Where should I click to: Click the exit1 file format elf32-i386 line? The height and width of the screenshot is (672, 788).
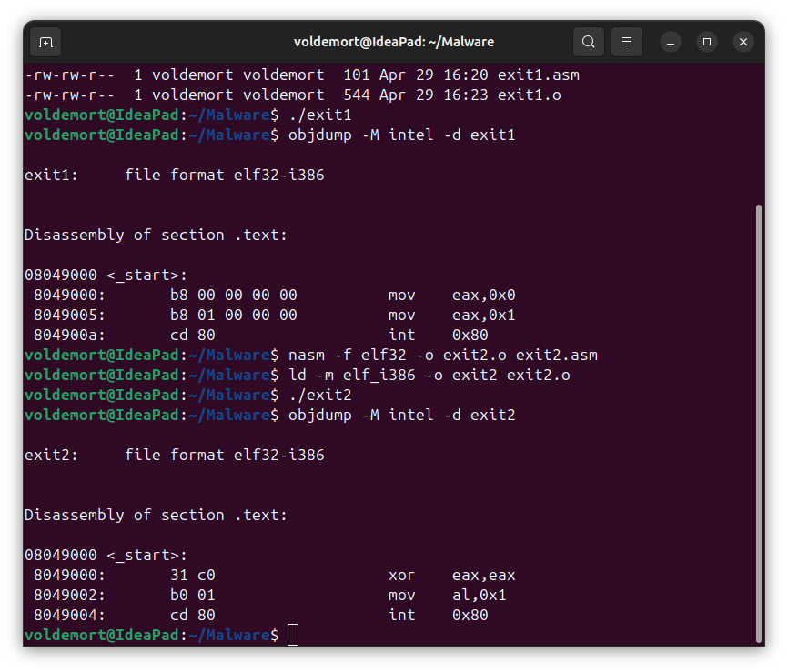pyautogui.click(x=175, y=176)
